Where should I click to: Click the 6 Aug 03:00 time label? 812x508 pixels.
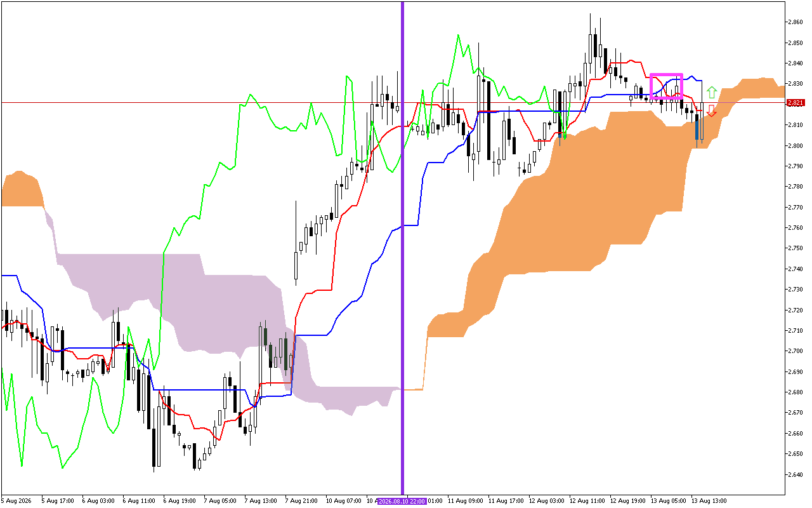click(98, 501)
